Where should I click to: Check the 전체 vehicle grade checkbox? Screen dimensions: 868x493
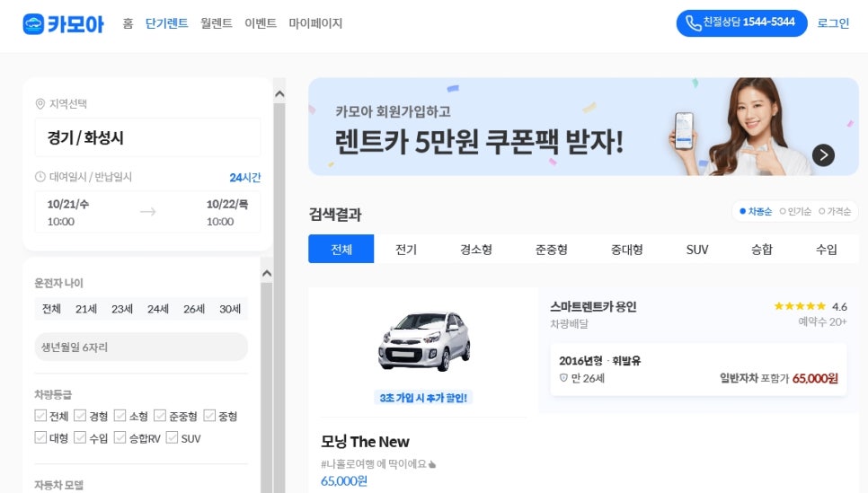point(40,416)
